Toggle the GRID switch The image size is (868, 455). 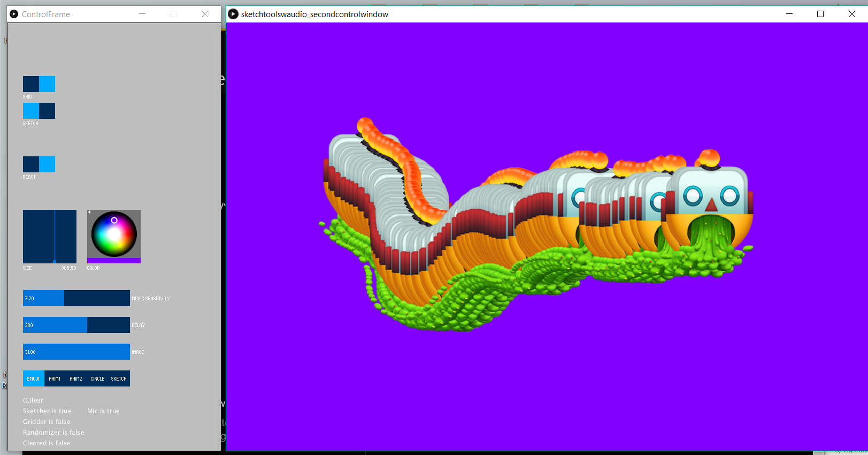coord(39,84)
